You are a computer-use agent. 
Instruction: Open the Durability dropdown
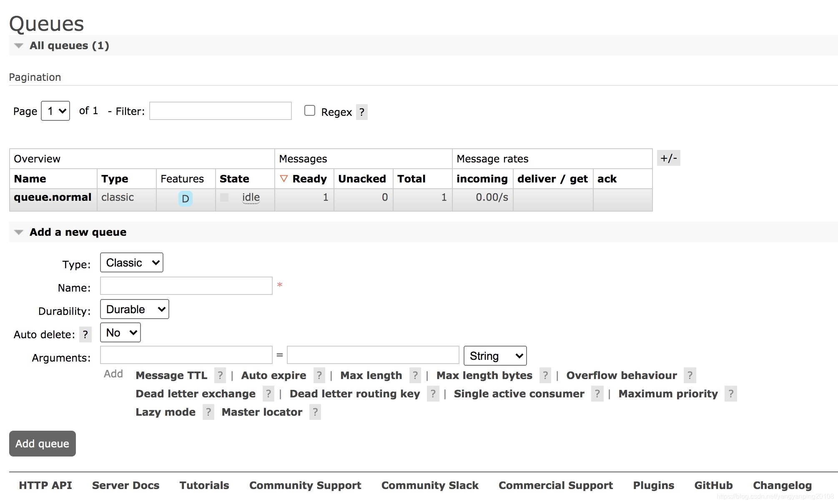pyautogui.click(x=135, y=309)
